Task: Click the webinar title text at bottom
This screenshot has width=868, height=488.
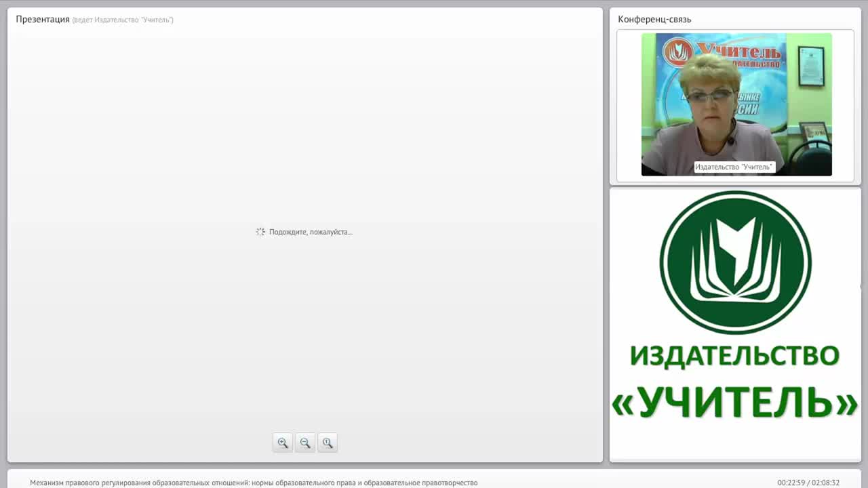Action: pos(254,483)
